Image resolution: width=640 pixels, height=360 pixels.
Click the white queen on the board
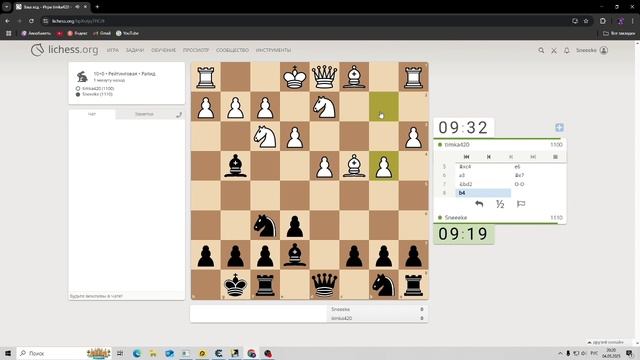(x=324, y=77)
